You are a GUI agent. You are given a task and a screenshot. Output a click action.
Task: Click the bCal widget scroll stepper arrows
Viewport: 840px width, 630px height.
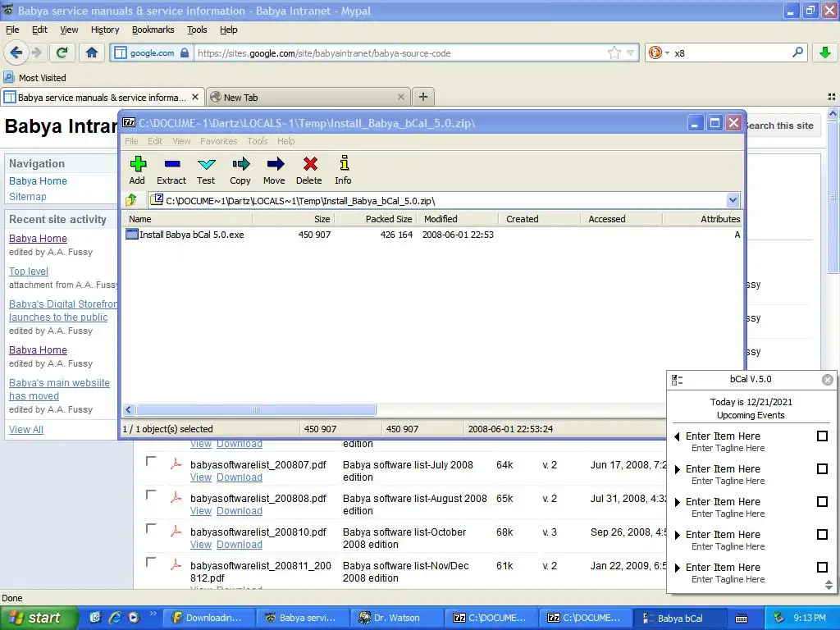[829, 584]
